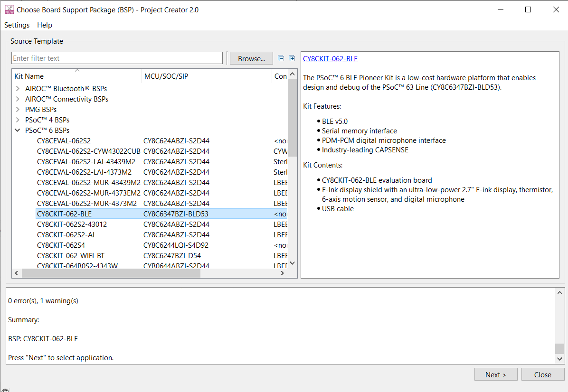Select the CY8CEVAL-062S2-MUR-43439M2 kit
This screenshot has height=392, width=568.
88,183
